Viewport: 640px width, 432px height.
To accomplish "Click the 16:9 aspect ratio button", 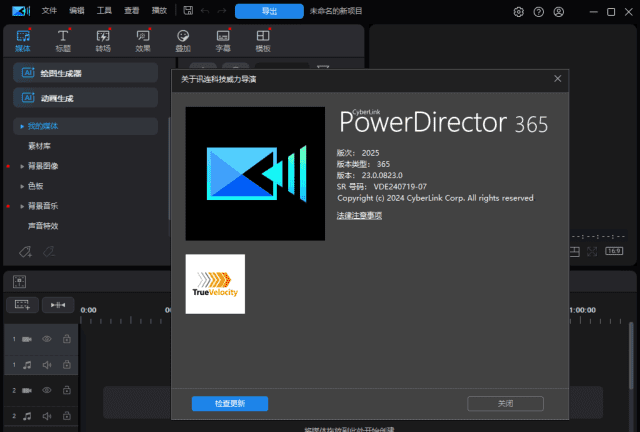I will [x=614, y=251].
